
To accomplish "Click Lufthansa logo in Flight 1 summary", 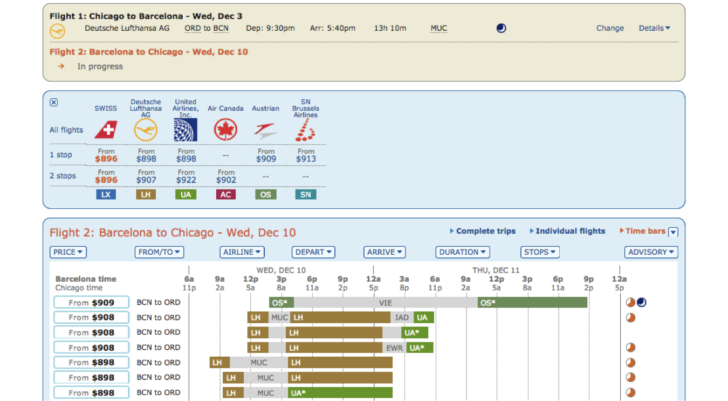I will [58, 31].
